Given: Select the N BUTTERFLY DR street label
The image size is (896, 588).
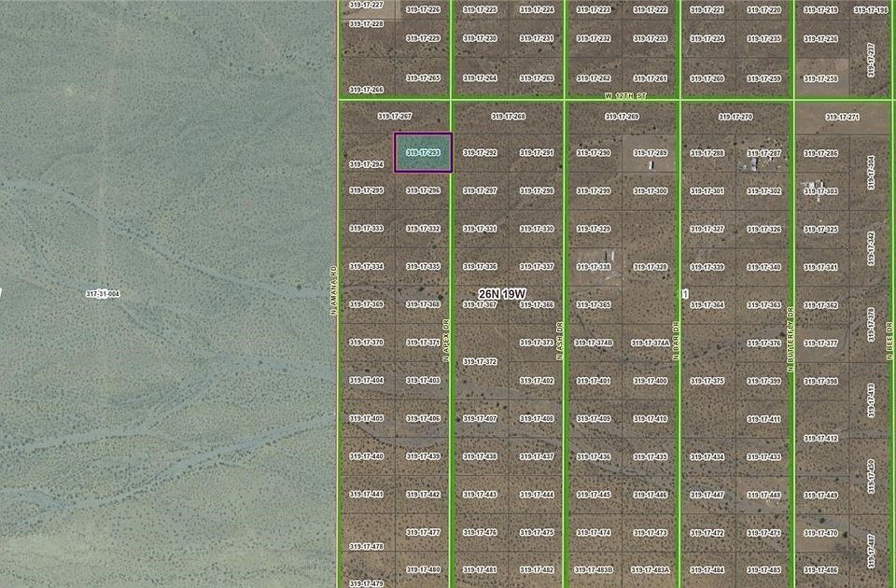Looking at the screenshot, I should pos(791,340).
